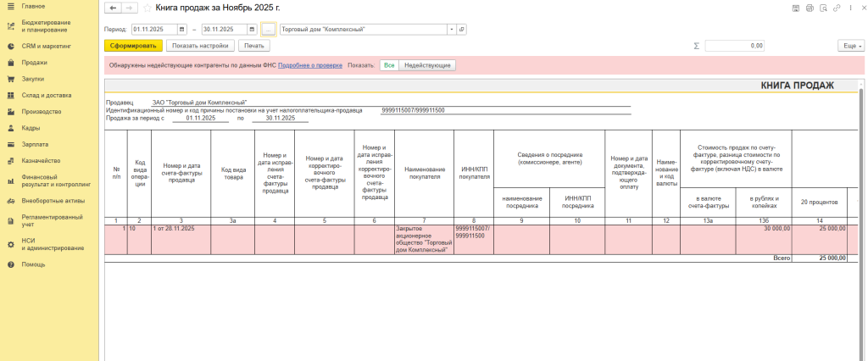
Task: Open print preview magnifier icon
Action: 823,8
